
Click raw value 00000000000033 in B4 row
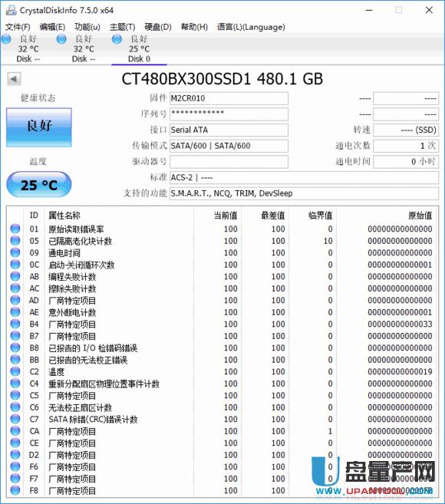(400, 324)
